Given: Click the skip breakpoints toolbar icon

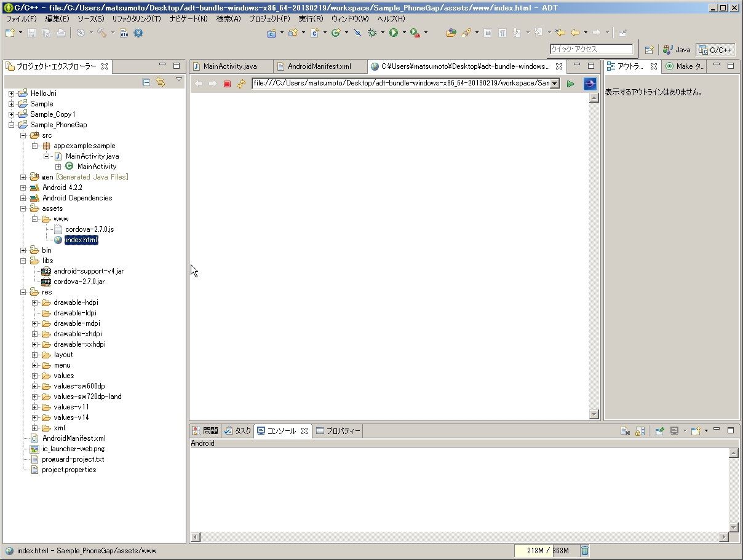Looking at the screenshot, I should [x=357, y=33].
